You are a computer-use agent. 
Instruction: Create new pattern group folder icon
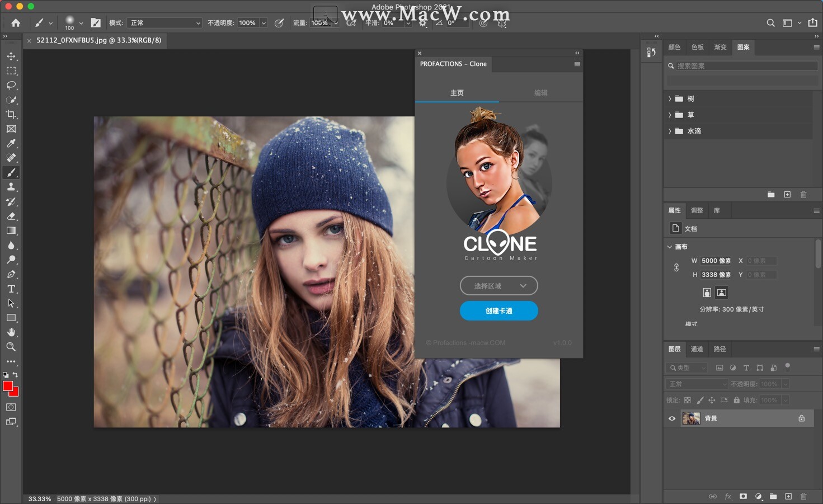point(771,195)
